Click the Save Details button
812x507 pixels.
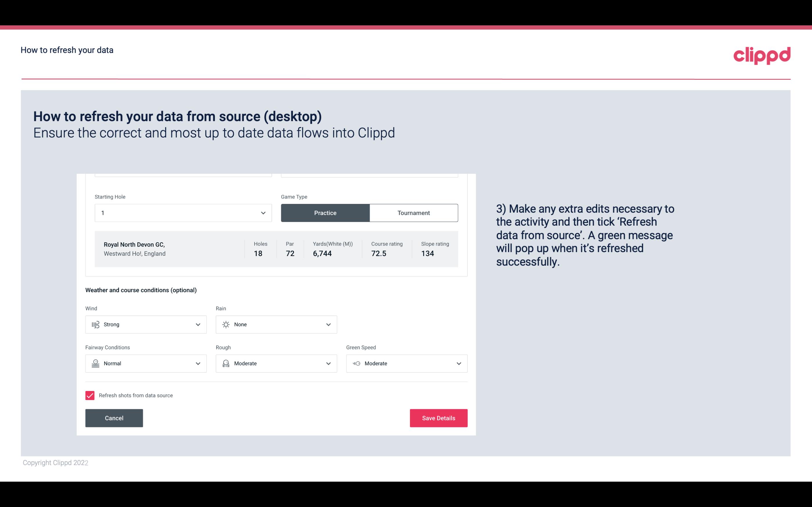[x=438, y=418]
